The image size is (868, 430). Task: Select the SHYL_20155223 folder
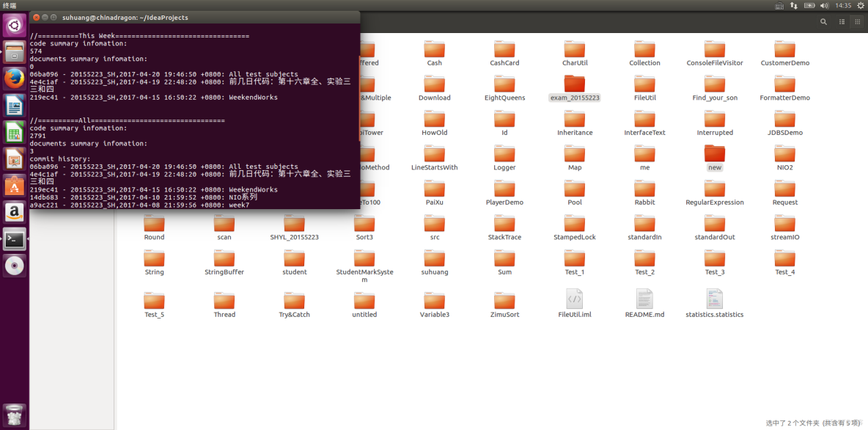click(295, 227)
